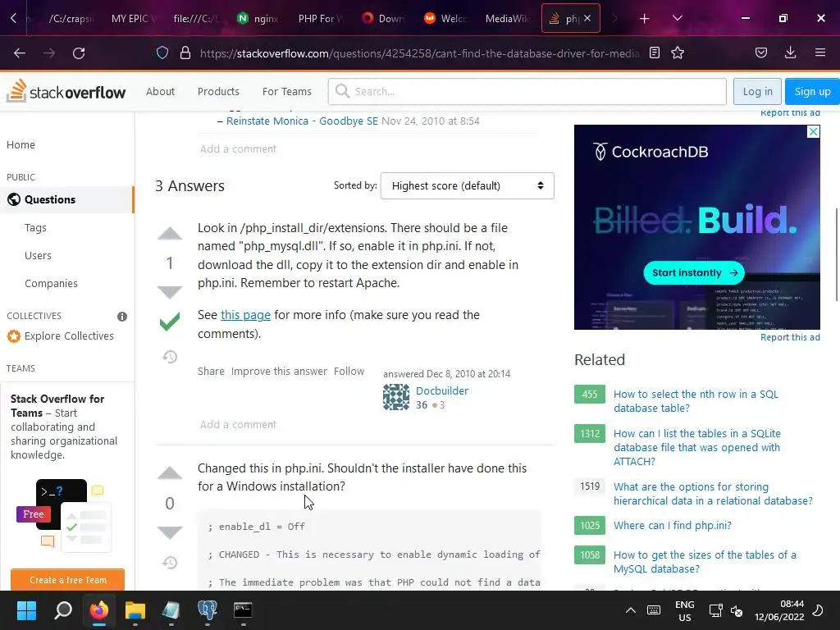The width and height of the screenshot is (840, 630).
Task: Show activity history of Docbuilder answer
Action: [x=169, y=357]
